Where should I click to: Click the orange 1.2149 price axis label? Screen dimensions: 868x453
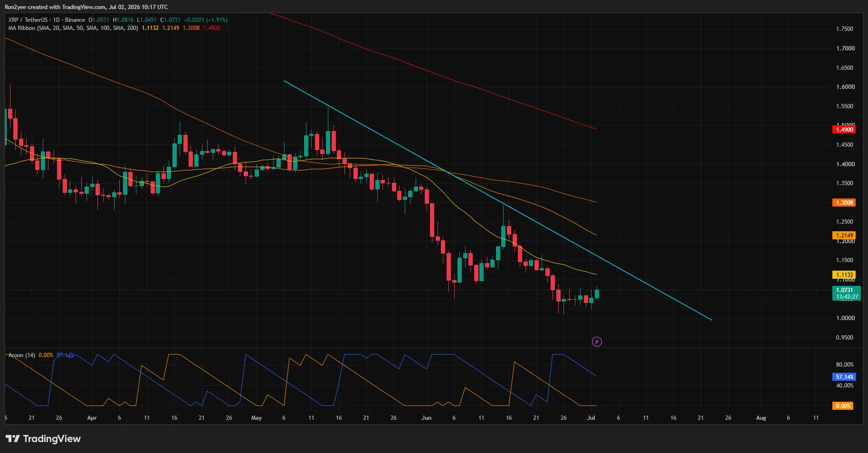pyautogui.click(x=844, y=236)
